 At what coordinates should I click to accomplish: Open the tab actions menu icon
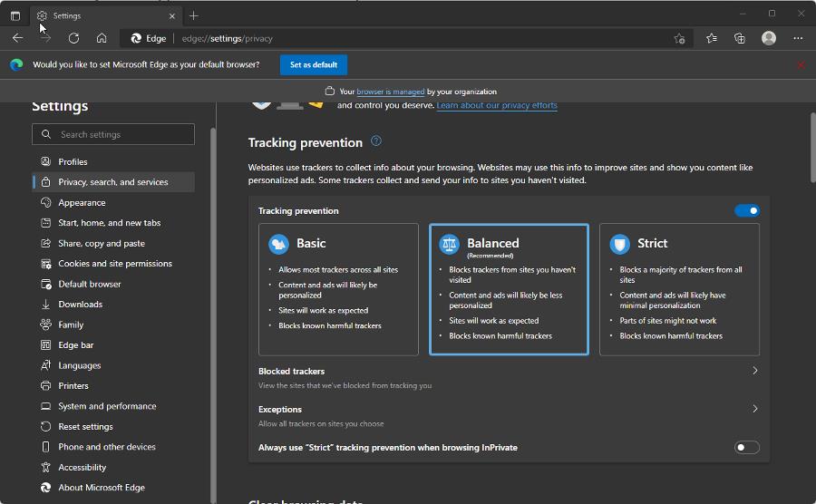click(15, 15)
